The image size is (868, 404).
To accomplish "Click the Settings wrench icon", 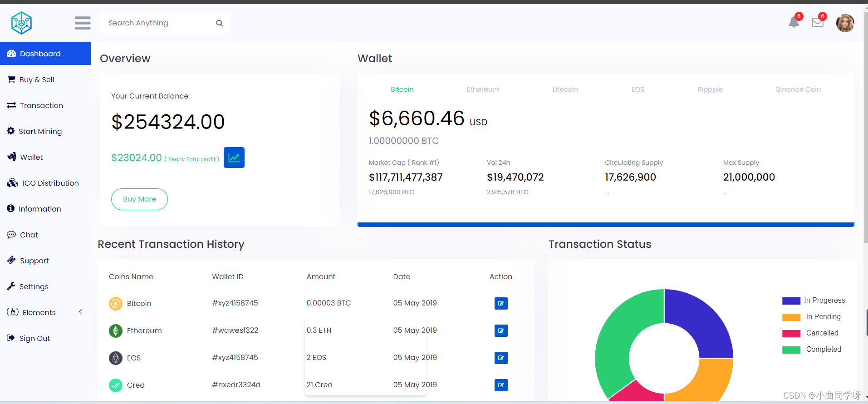I will (x=11, y=286).
